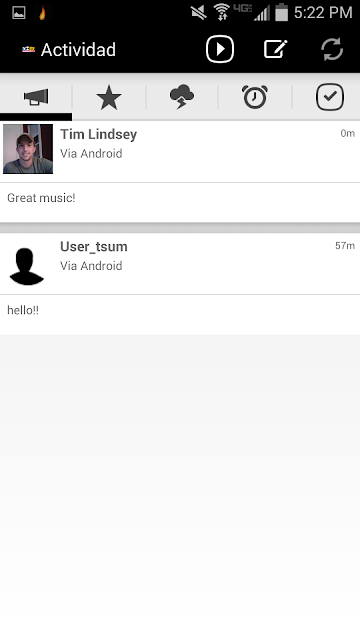Switch to the star favorites tab
This screenshot has width=360, height=640.
pos(109,97)
